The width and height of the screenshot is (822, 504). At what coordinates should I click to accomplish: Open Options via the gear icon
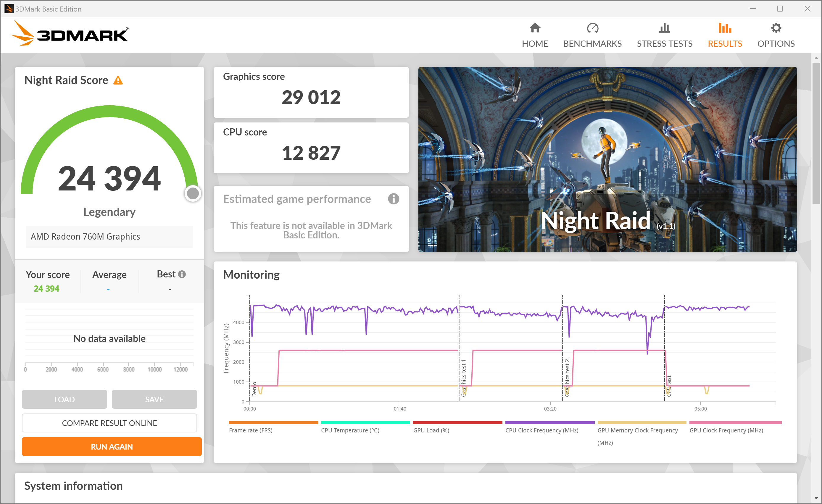coord(776,28)
